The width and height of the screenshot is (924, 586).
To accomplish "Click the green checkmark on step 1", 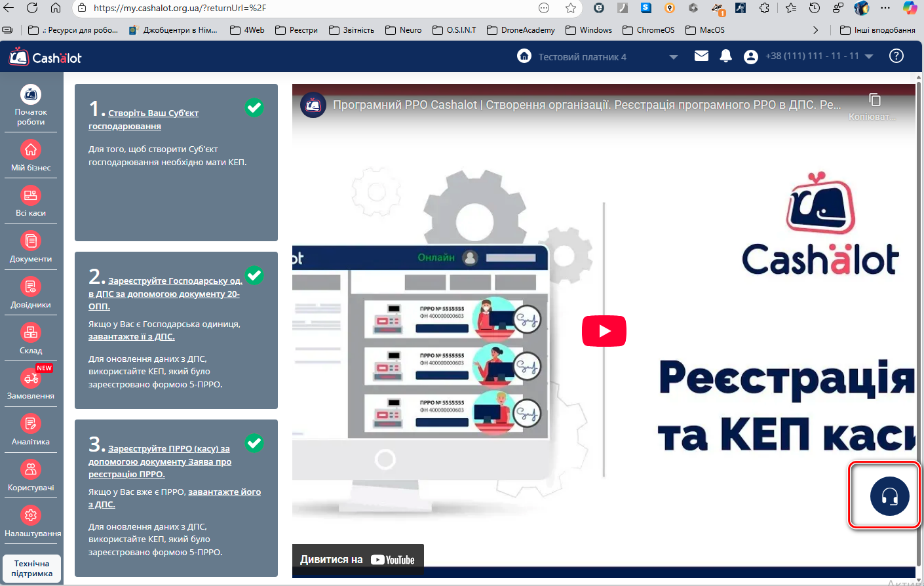I will [x=254, y=107].
